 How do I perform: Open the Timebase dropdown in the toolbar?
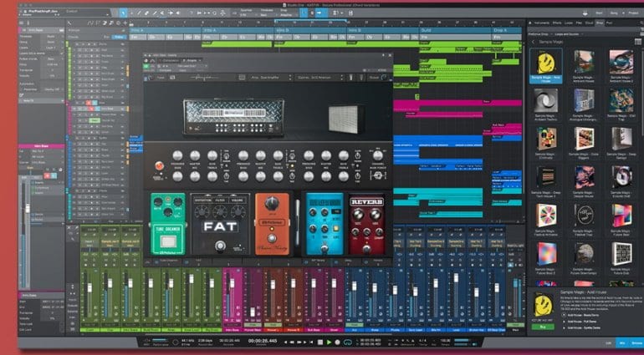click(267, 13)
